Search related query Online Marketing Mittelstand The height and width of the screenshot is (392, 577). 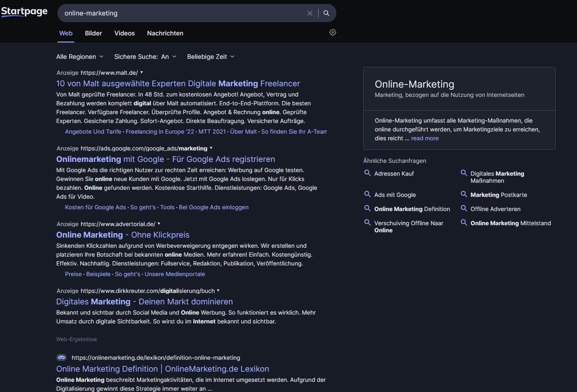511,223
